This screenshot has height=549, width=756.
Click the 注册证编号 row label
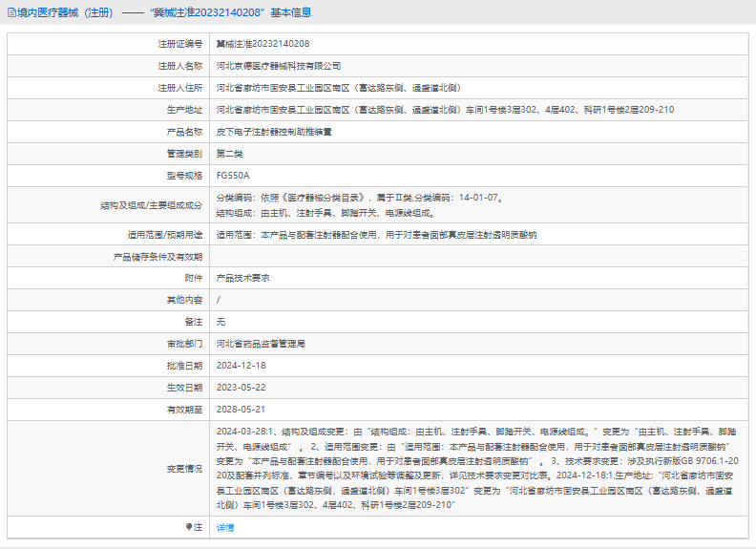coord(180,44)
